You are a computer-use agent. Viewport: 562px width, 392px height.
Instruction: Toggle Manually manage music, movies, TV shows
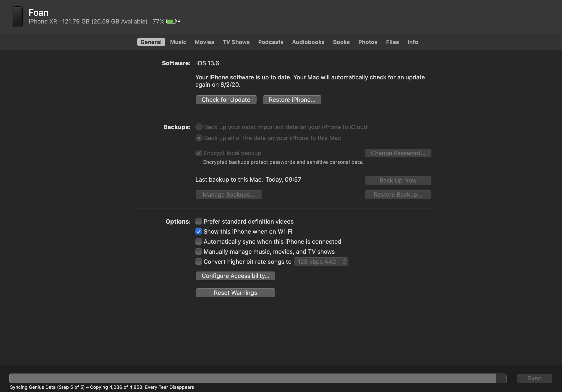(199, 251)
